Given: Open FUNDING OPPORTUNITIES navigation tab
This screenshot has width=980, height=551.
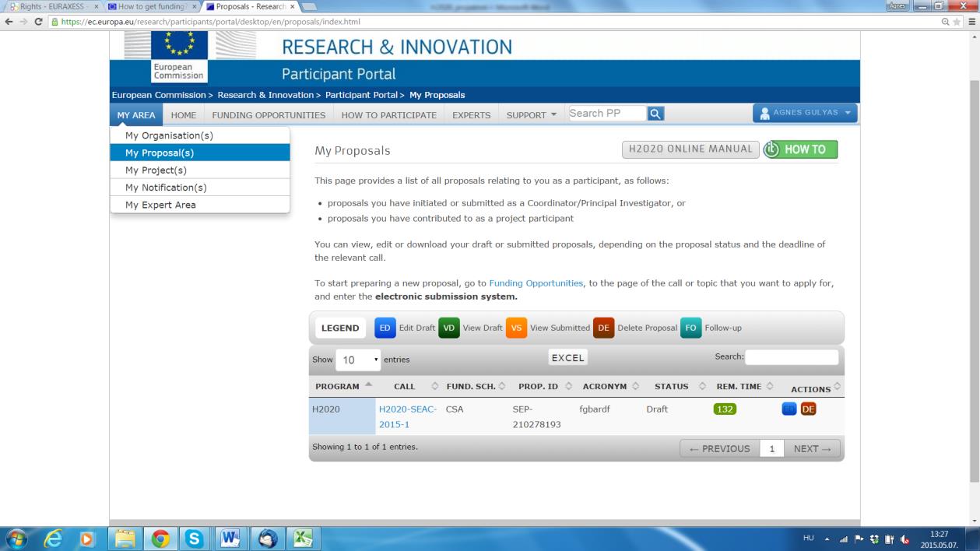Looking at the screenshot, I should coord(269,115).
